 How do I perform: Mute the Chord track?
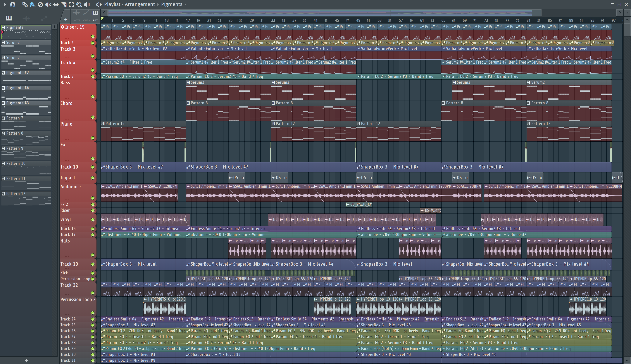click(93, 117)
